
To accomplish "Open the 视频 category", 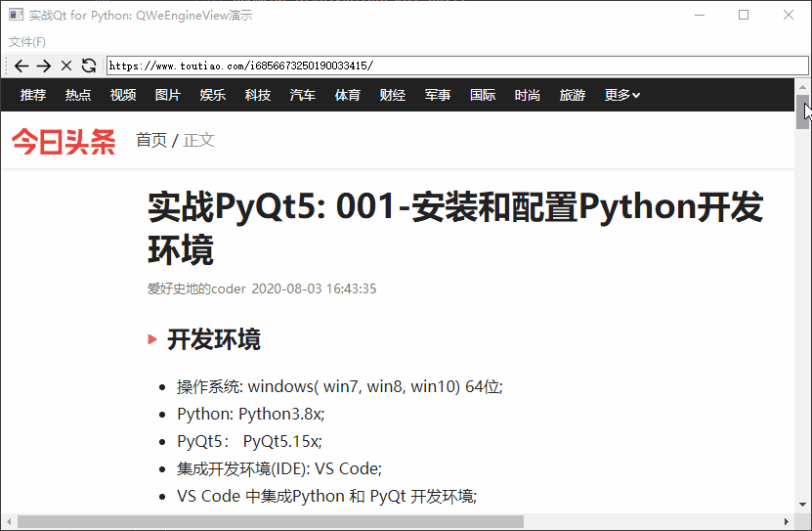I will tap(123, 95).
